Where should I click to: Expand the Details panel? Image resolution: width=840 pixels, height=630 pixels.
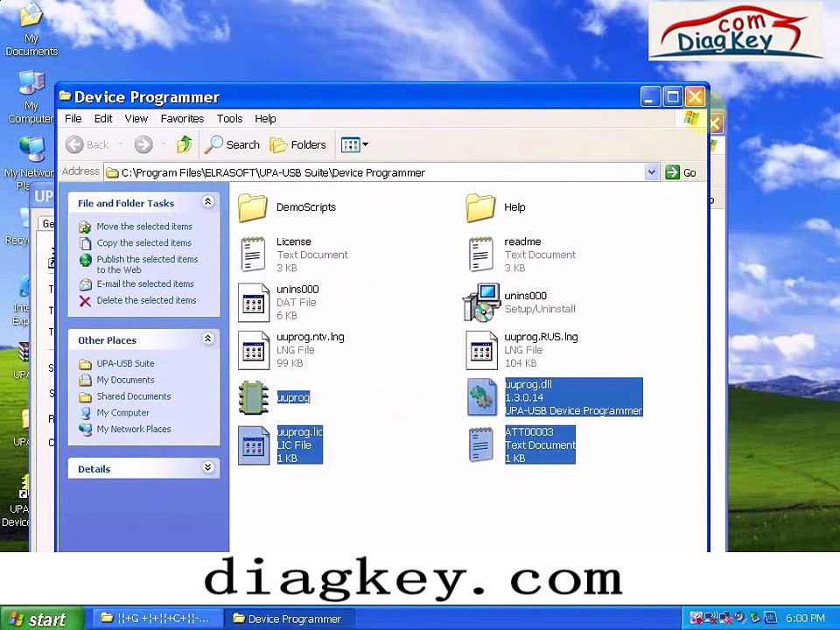pyautogui.click(x=208, y=467)
